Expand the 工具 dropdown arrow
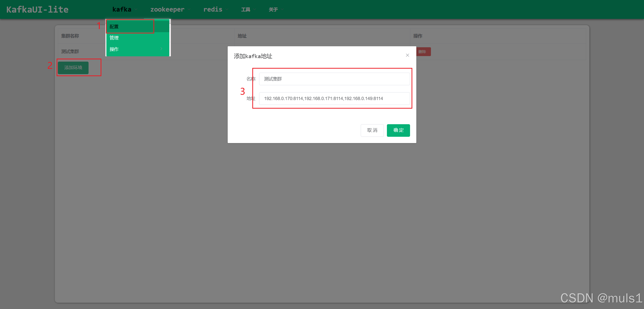The image size is (644, 309). click(255, 10)
